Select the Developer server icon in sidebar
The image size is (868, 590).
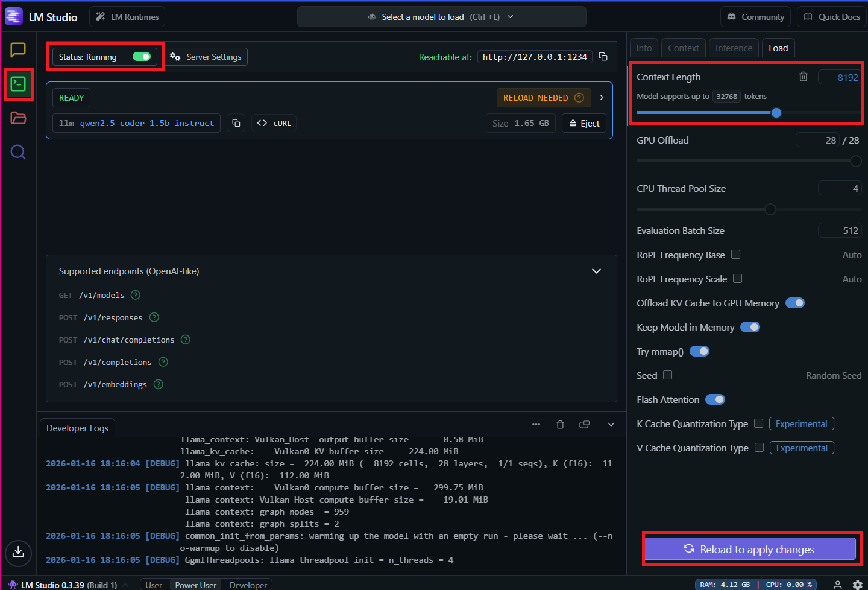[x=17, y=85]
